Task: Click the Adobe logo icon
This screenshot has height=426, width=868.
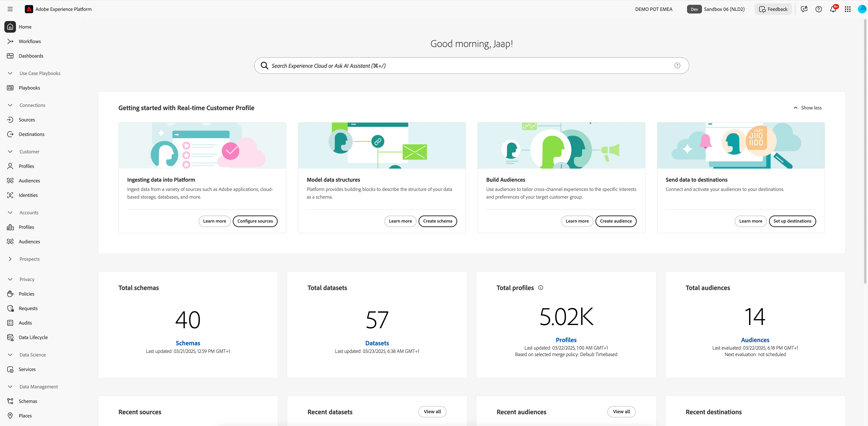Action: (x=29, y=9)
